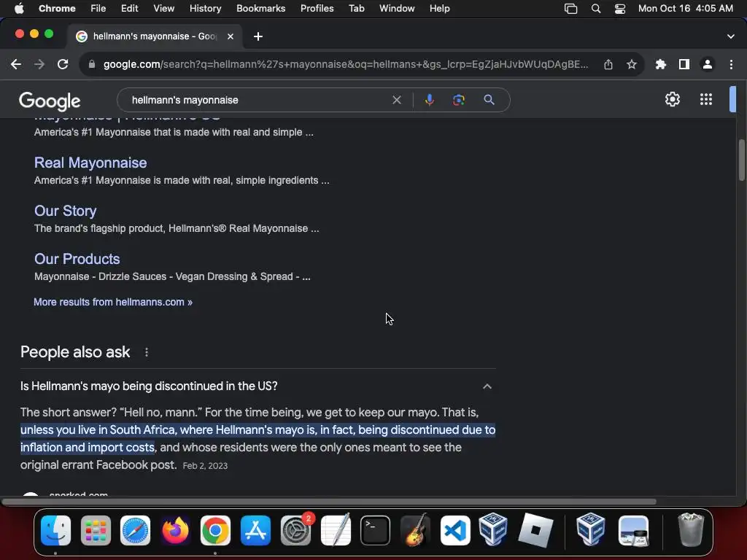Viewport: 747px width, 560px height.
Task: Click the Feb 2, 2023 date text
Action: click(x=205, y=466)
